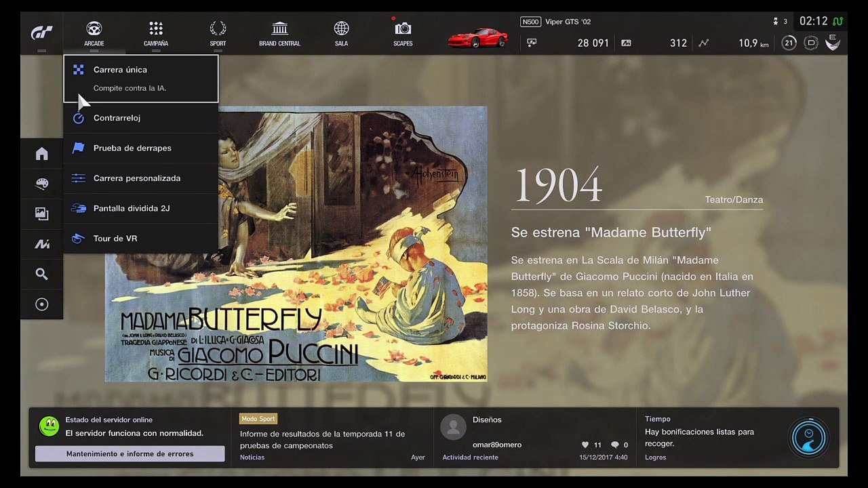This screenshot has width=868, height=488.
Task: Click the Tiempo heading
Action: click(x=658, y=419)
